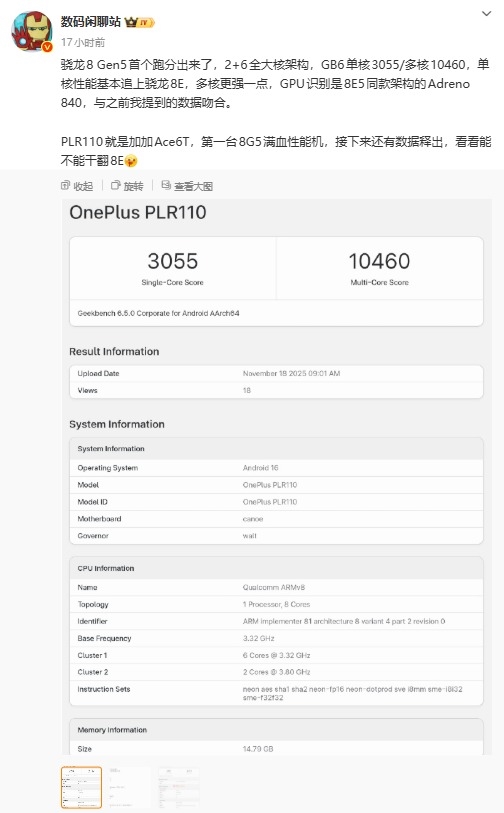Screen dimensions: 504x813
Task: Click the Upload Date value November 18 2025
Action: coord(291,373)
